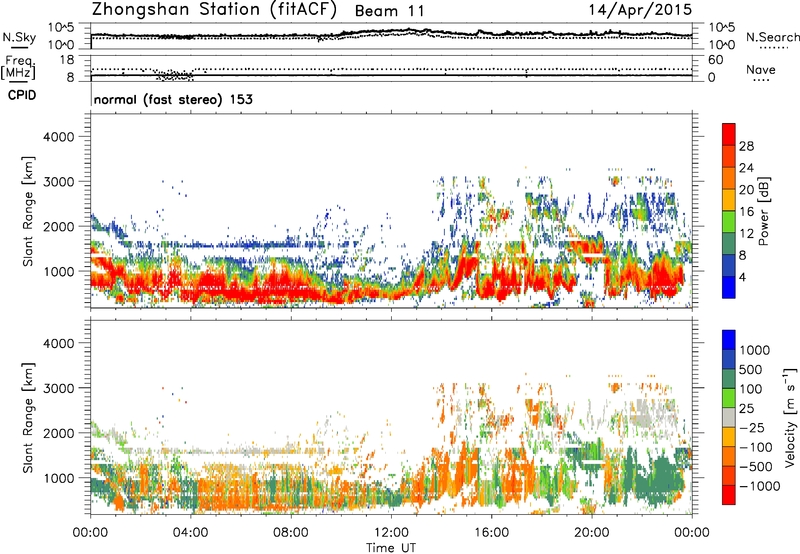Screen dimensions: 800x554
Task: Click the 4 tick on power colorbar
Action: coord(742,277)
